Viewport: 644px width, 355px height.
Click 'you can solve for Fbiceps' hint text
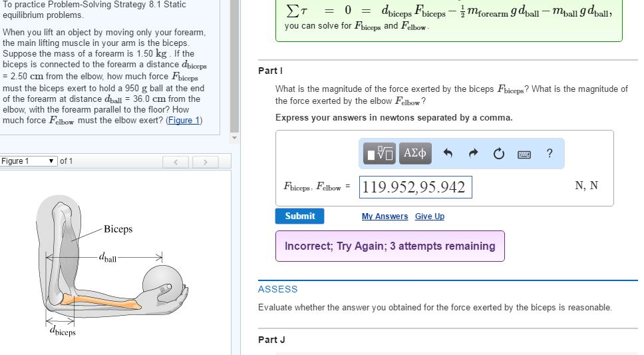coord(357,26)
